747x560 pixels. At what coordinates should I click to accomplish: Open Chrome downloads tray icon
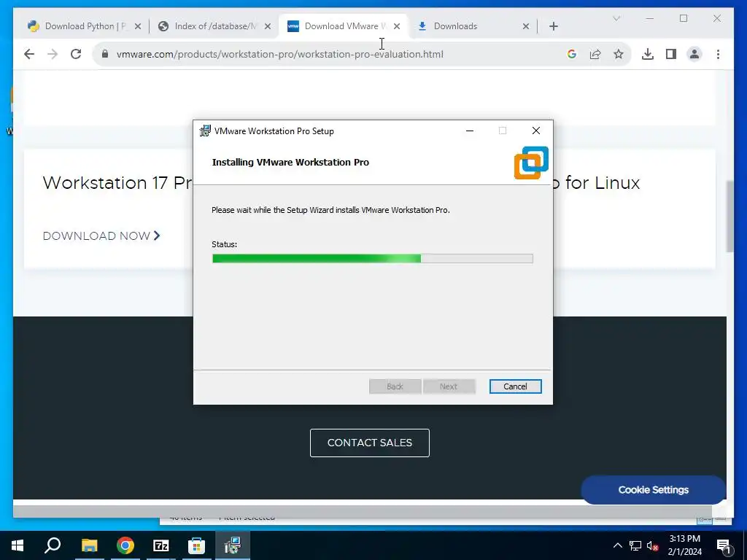pos(648,54)
